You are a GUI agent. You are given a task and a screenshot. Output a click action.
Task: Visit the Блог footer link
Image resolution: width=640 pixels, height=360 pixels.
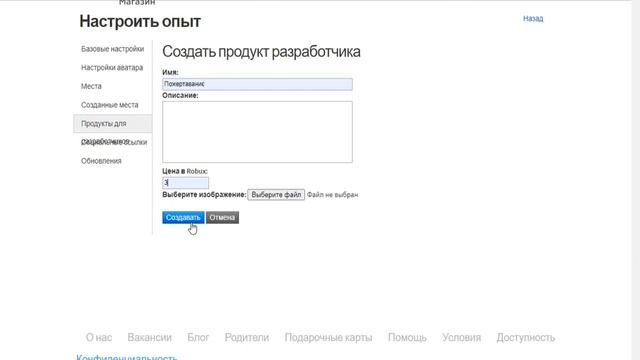(x=198, y=338)
